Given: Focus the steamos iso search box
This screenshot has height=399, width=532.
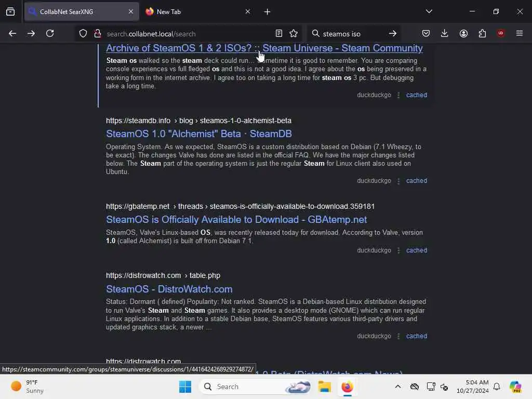Looking at the screenshot, I should pyautogui.click(x=353, y=34).
